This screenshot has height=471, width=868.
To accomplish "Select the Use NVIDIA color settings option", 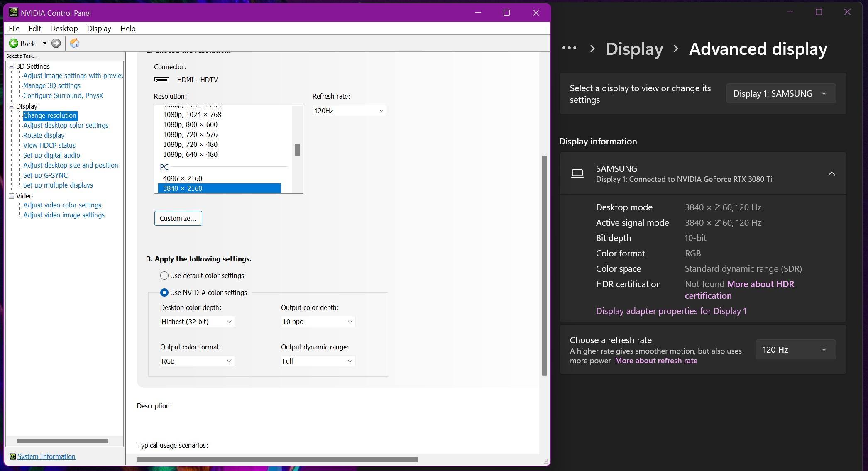I will point(164,293).
